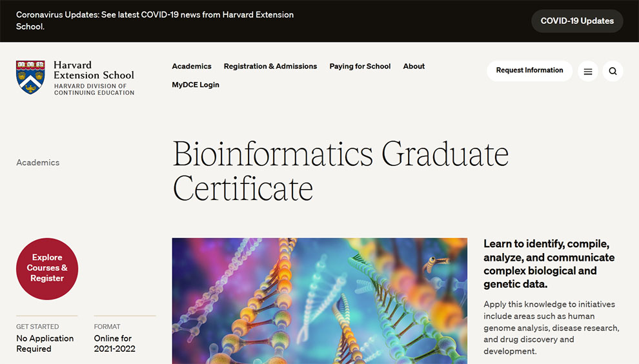Open Registration & Admissions menu

(270, 66)
